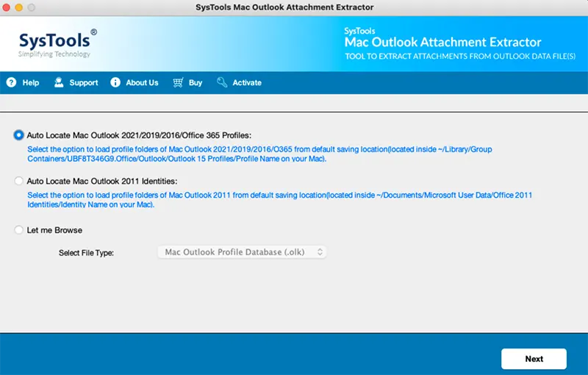Open the Buy menu label
Image resolution: width=588 pixels, height=375 pixels.
[196, 83]
